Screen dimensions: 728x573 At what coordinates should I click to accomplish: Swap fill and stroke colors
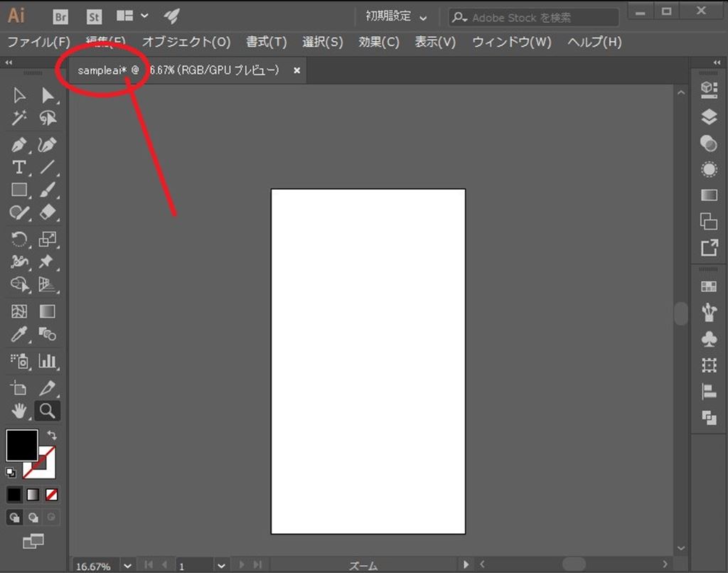coord(52,434)
